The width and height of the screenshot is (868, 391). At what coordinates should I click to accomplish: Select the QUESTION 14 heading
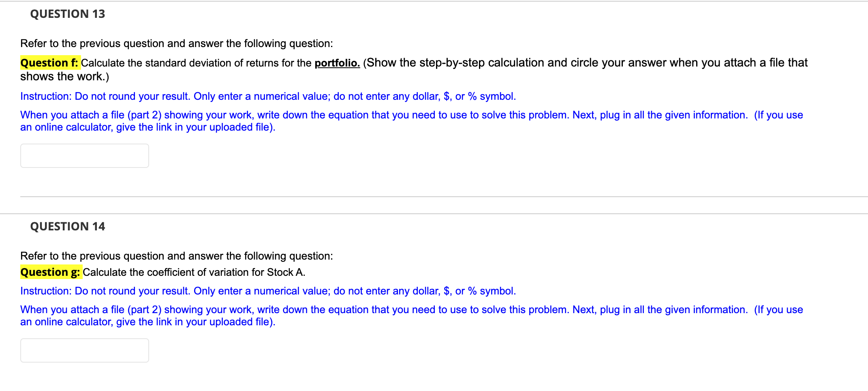coord(67,226)
